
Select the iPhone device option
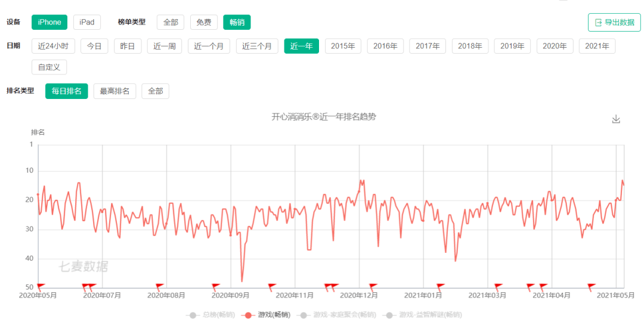[49, 23]
